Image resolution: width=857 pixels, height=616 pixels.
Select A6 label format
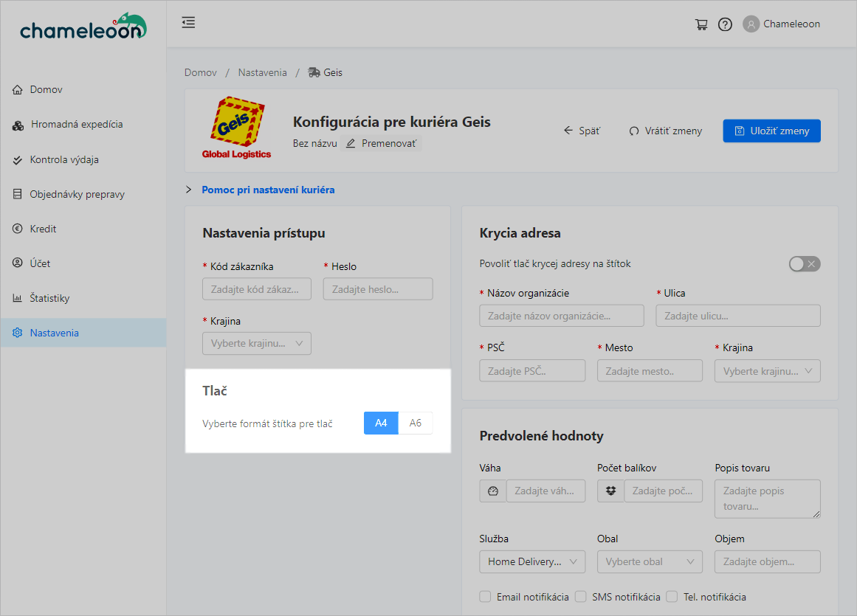415,423
